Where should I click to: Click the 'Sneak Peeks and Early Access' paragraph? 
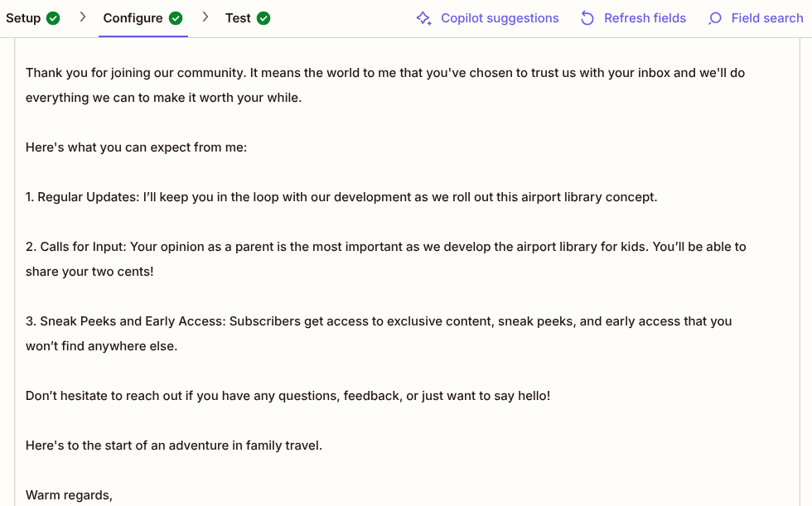[x=379, y=333]
